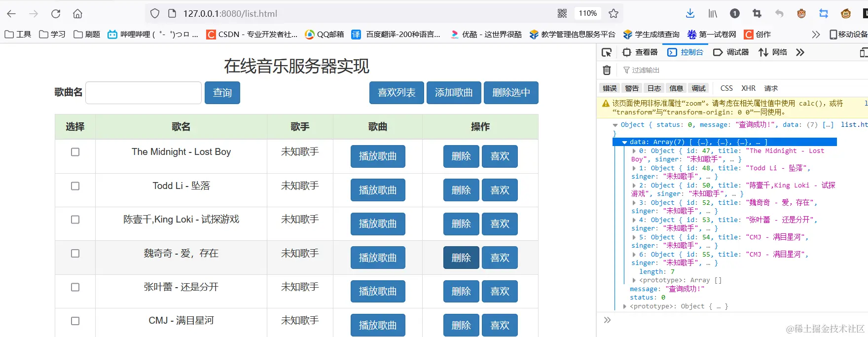Click the 添加歌曲 add song button
Screen dimensions: 868x337
[x=454, y=93]
